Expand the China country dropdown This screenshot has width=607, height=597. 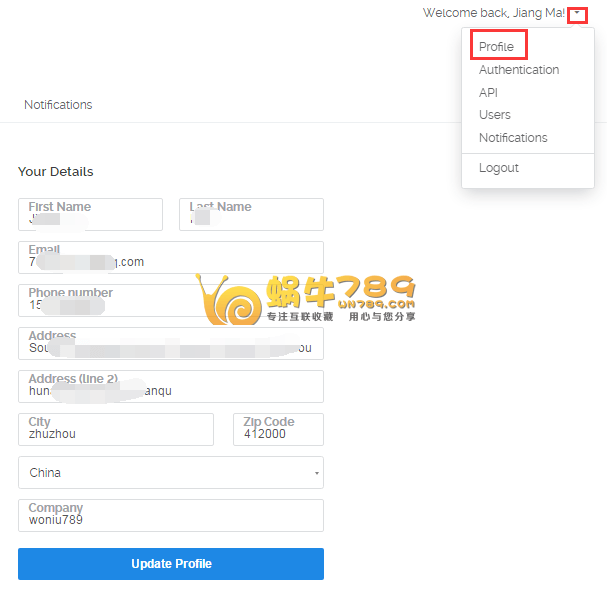pyautogui.click(x=170, y=473)
